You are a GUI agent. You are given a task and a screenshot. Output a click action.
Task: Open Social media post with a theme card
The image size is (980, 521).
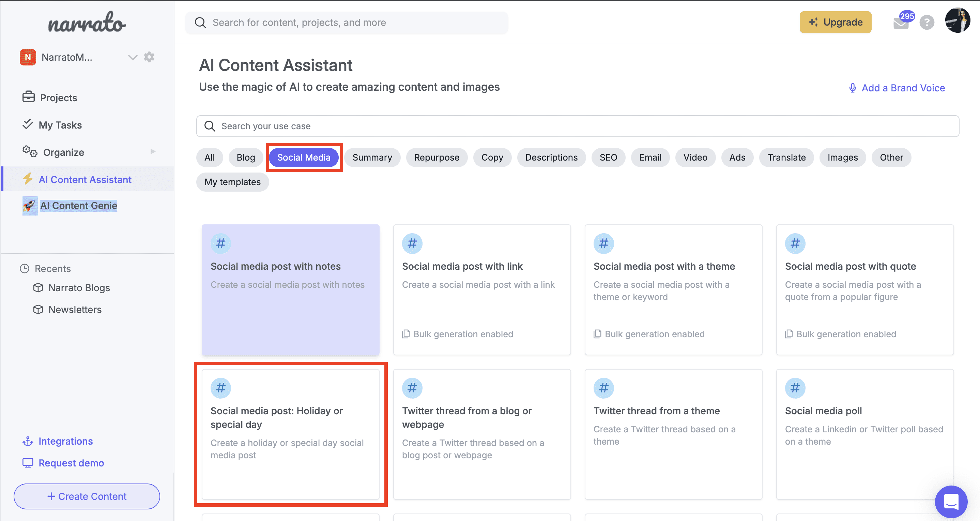click(x=673, y=289)
